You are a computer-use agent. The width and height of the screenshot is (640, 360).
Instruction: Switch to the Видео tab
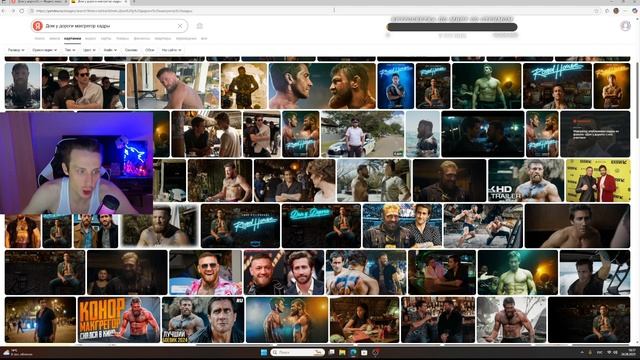pos(91,38)
